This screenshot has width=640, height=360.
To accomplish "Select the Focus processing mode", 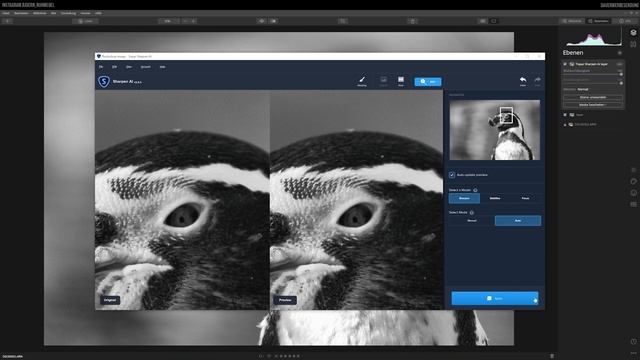I will (x=525, y=198).
